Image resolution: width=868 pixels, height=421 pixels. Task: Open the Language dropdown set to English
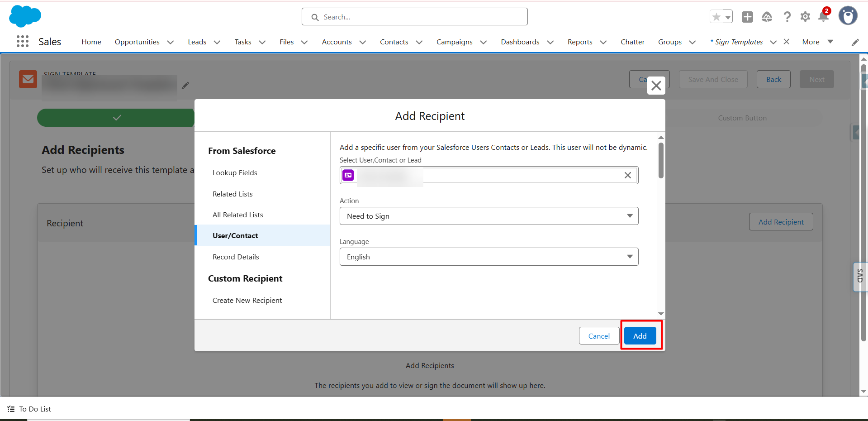pos(489,257)
